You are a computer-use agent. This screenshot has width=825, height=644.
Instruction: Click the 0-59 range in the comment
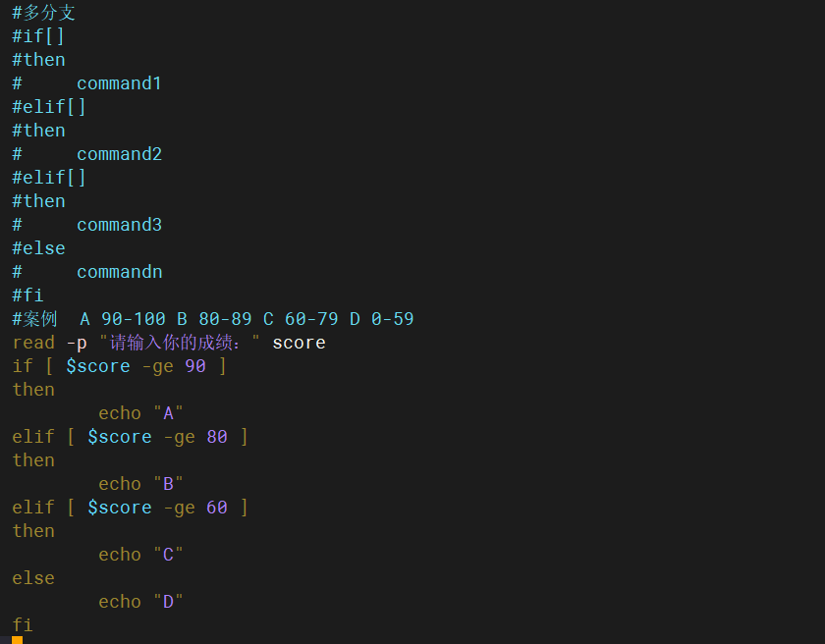coord(393,319)
